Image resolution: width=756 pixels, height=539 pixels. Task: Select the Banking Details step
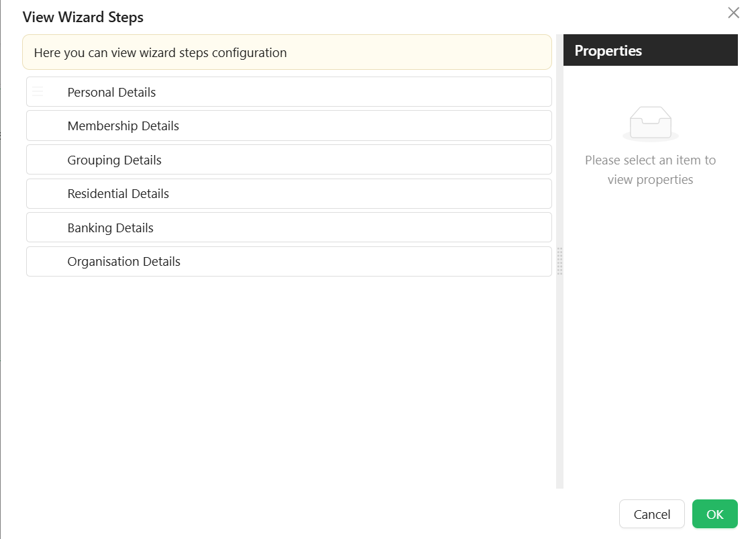[x=289, y=228]
